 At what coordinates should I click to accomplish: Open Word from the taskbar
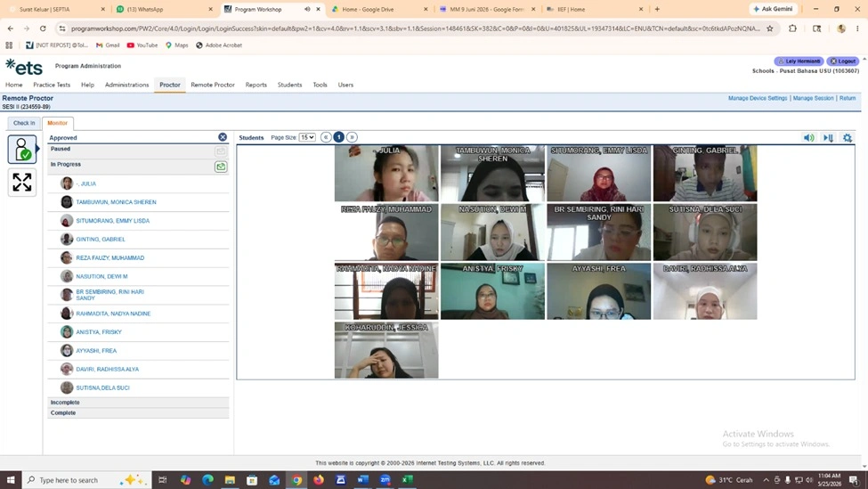[x=362, y=479]
